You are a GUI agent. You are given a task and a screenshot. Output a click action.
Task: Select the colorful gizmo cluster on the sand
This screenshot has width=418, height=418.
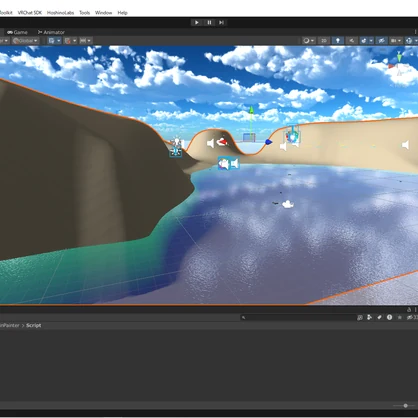(292, 136)
